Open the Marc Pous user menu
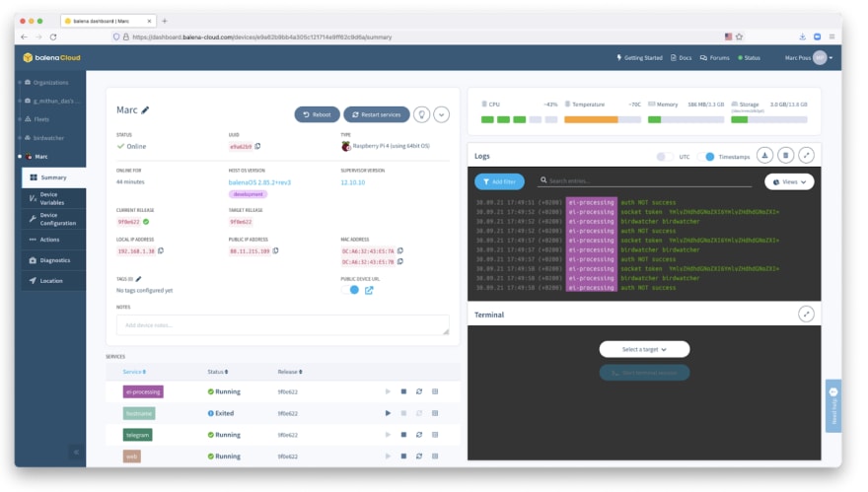This screenshot has width=868, height=492. (808, 57)
